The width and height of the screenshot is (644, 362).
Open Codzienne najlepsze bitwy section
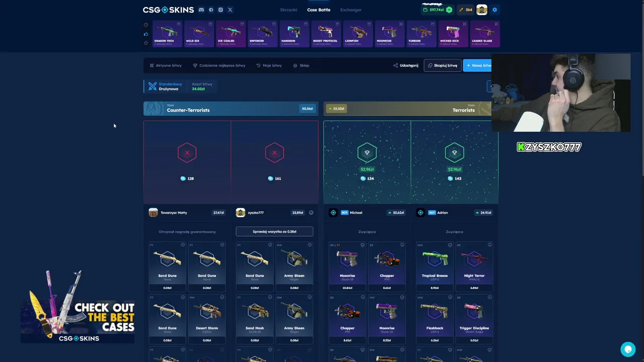coord(219,65)
